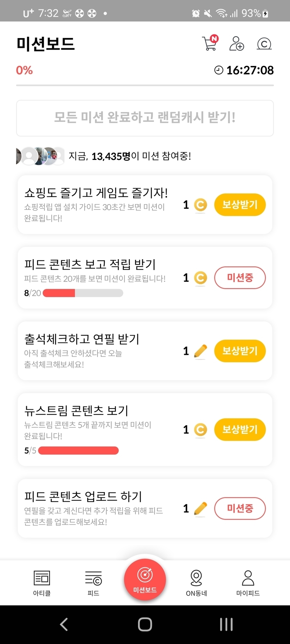The width and height of the screenshot is (290, 644).
Task: Tap the coin icon in shopping mission
Action: point(200,205)
